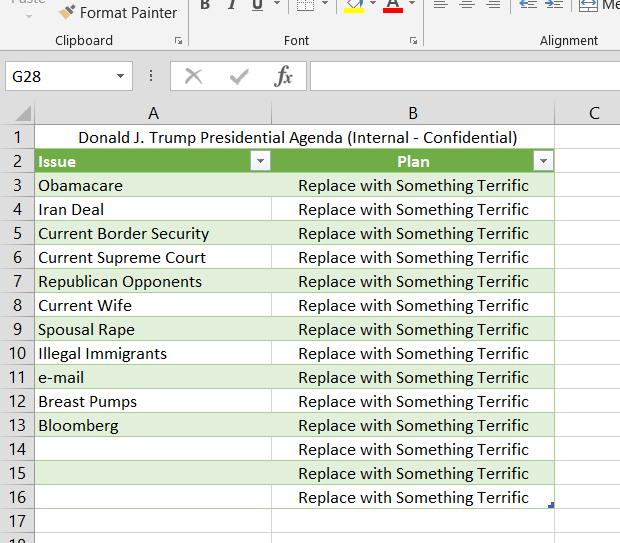The width and height of the screenshot is (620, 543).
Task: Click the table resize handle in row 16
Action: tap(551, 505)
